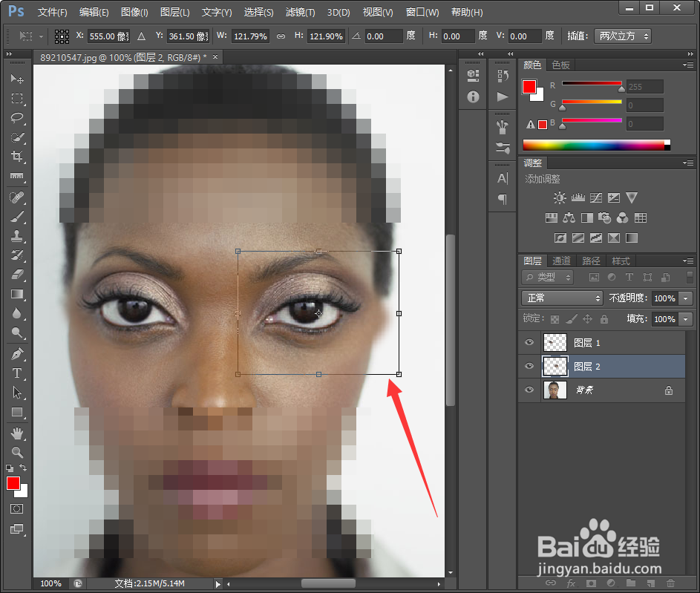Select the History Brush tool
This screenshot has width=700, height=593.
(17, 255)
